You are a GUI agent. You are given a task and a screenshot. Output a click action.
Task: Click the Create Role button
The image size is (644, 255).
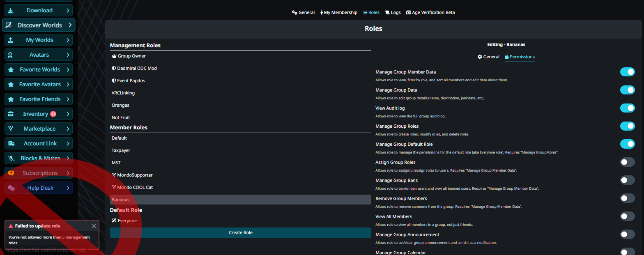tap(240, 232)
